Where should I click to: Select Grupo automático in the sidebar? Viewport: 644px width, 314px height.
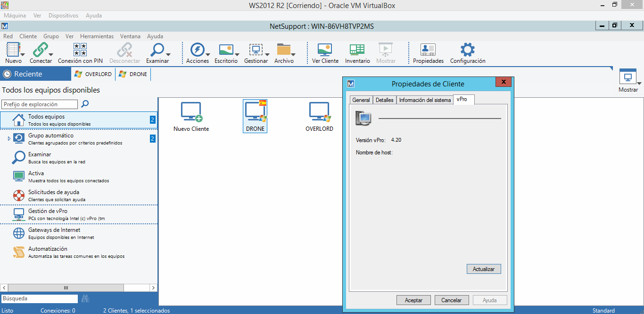[78, 139]
